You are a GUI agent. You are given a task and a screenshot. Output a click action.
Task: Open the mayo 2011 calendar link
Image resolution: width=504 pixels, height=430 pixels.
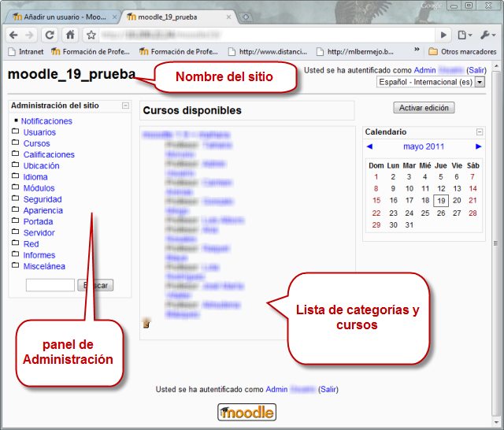pos(424,147)
